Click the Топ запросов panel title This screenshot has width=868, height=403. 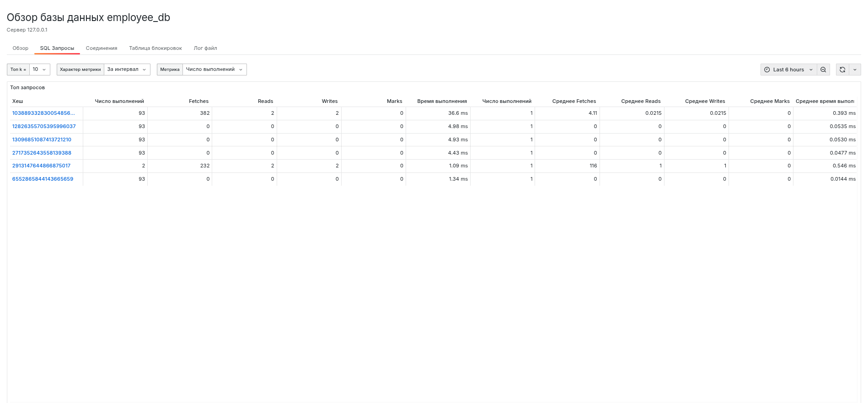[x=27, y=87]
